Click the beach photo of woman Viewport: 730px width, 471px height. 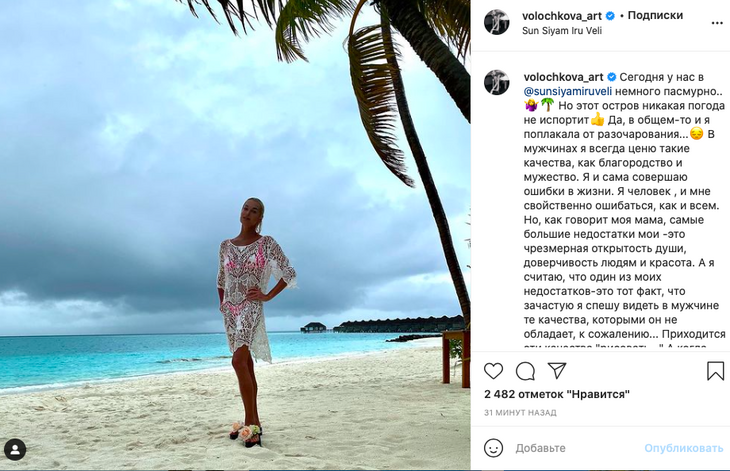(x=235, y=235)
